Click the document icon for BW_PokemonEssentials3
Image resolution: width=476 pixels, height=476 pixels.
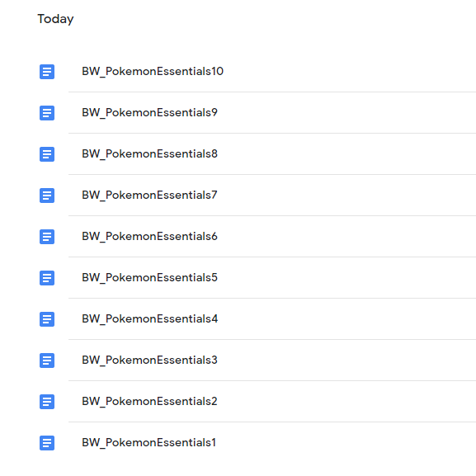pos(47,361)
